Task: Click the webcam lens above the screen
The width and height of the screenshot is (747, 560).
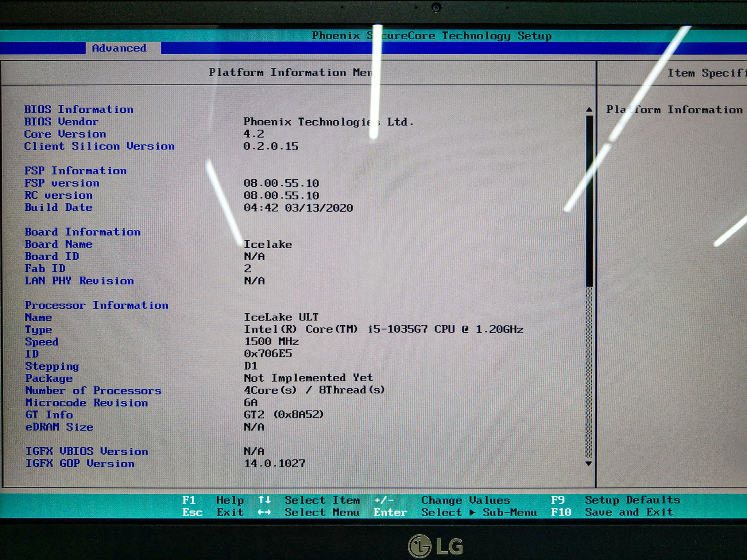Action: coord(436,7)
